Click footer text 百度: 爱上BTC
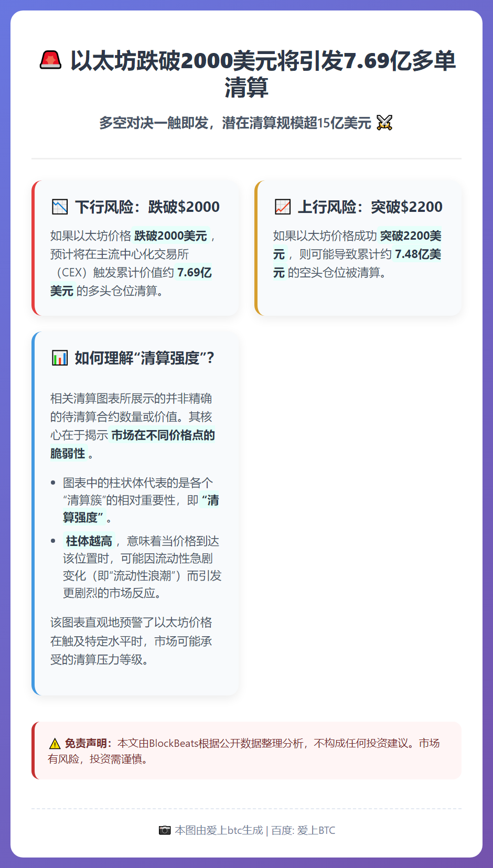Image resolution: width=493 pixels, height=868 pixels. pos(303,830)
